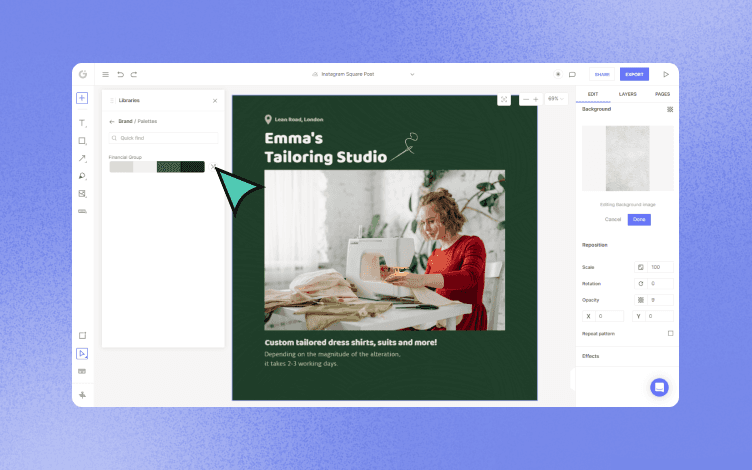Select the highlighted cursor pointer tool
Screen dimensions: 752x470
82,353
